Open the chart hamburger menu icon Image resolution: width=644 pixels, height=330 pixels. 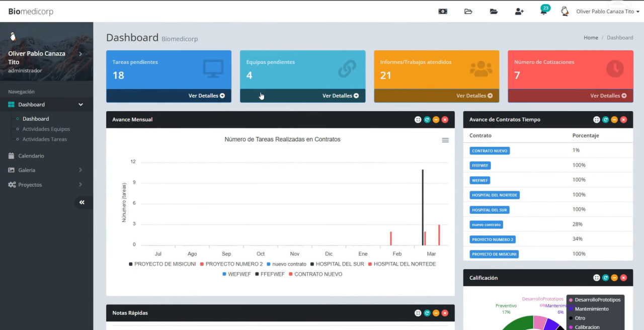point(445,140)
